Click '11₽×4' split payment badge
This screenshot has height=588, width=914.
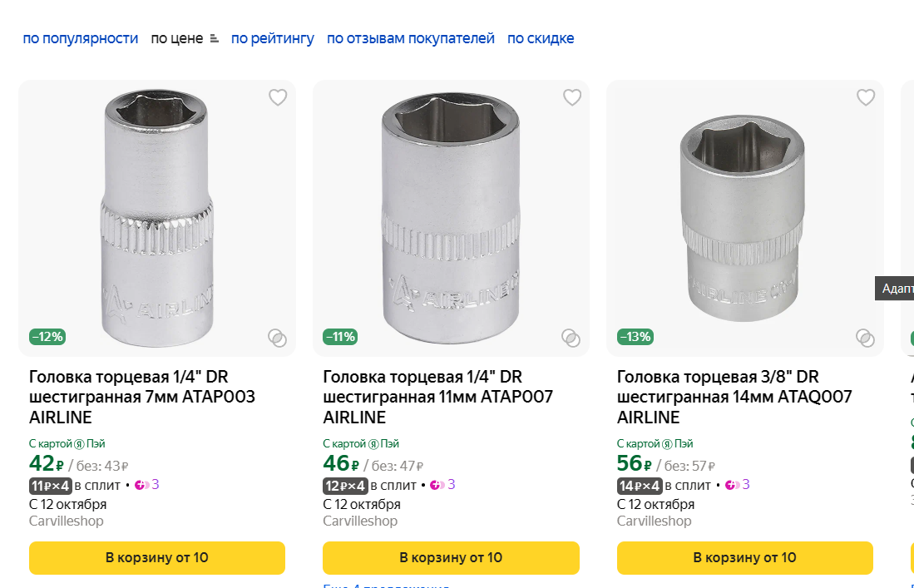tap(50, 486)
